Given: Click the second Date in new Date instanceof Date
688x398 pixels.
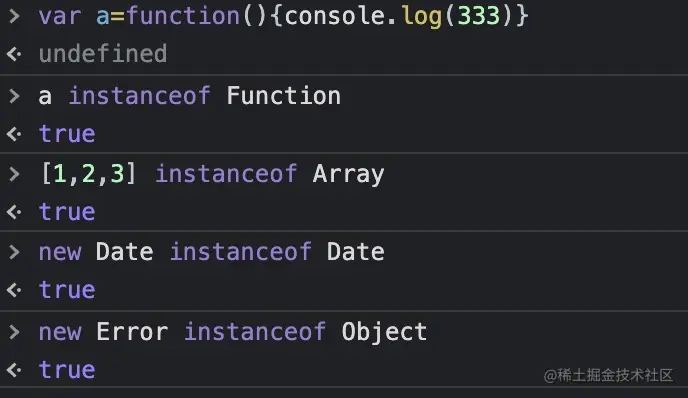Looking at the screenshot, I should pos(355,252).
